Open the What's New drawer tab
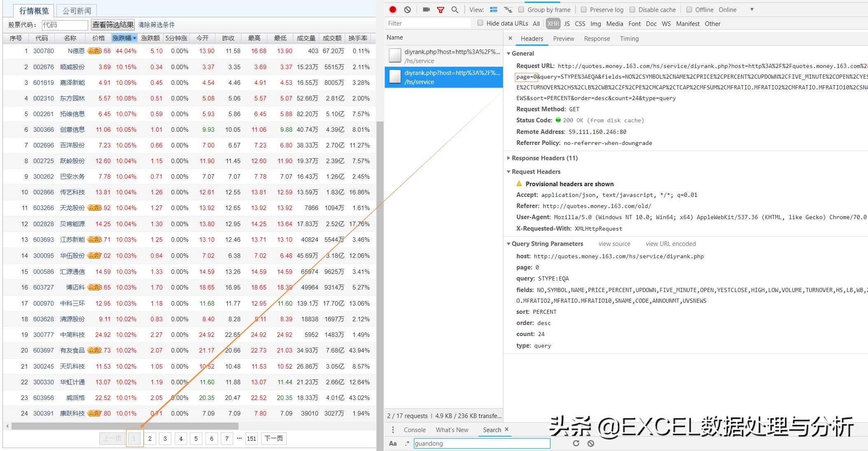 [x=452, y=430]
